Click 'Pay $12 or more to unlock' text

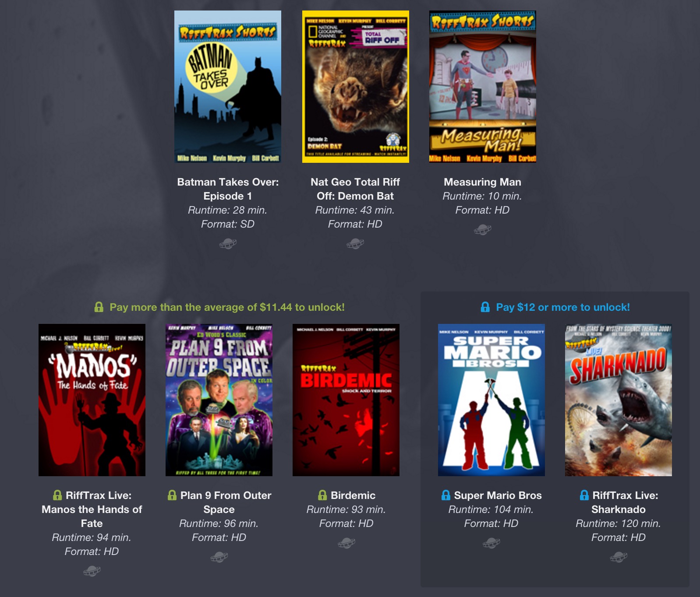563,307
